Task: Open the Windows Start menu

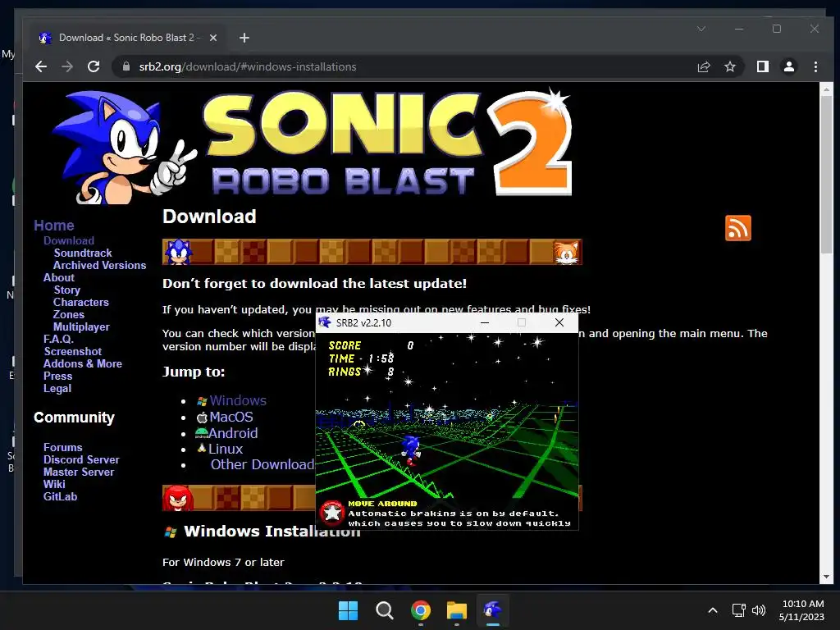Action: coord(348,610)
